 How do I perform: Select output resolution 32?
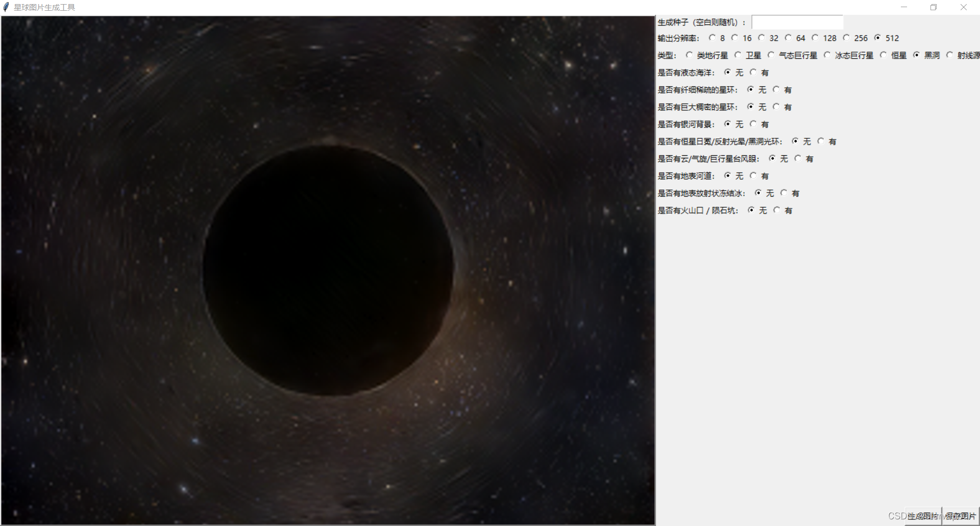[x=762, y=38]
